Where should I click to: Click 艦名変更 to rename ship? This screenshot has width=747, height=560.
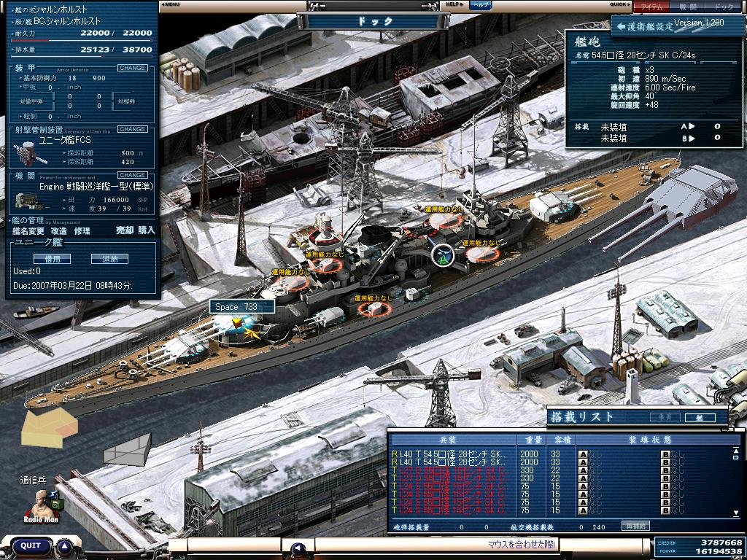pyautogui.click(x=28, y=231)
